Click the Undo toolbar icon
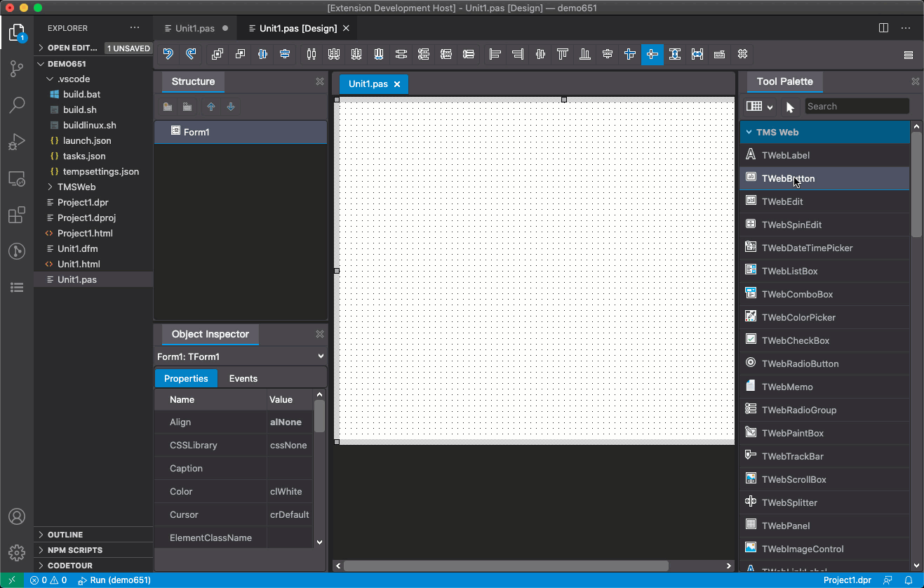Image resolution: width=924 pixels, height=588 pixels. click(x=168, y=54)
